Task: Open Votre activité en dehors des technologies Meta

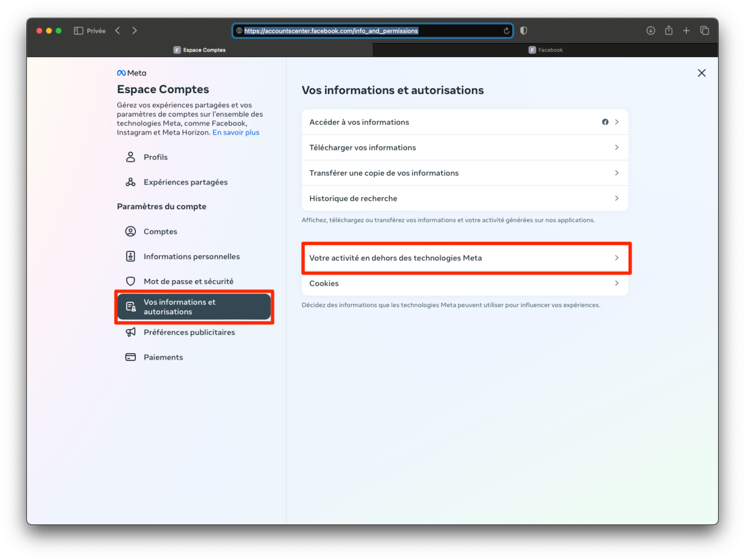Action: pyautogui.click(x=465, y=258)
